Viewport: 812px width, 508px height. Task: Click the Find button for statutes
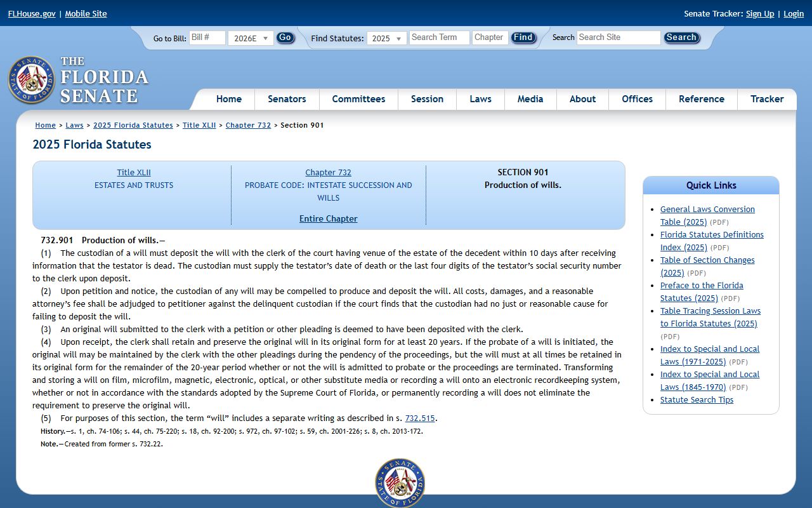tap(523, 37)
